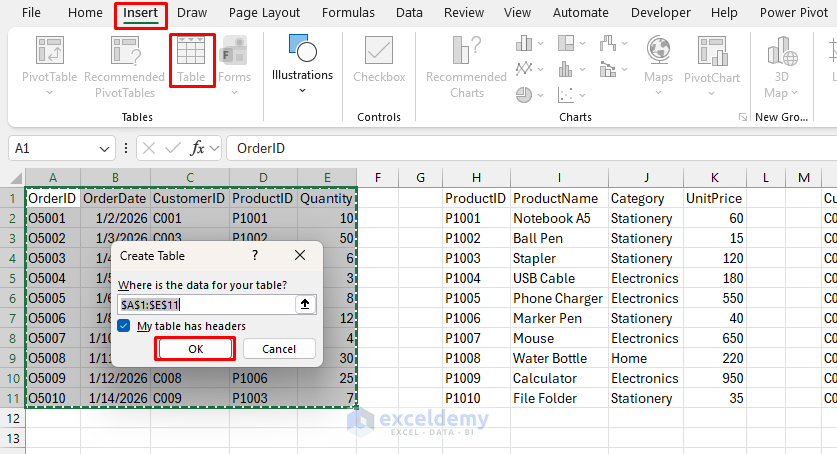
Task: Click OK in Create Table dialog
Action: pyautogui.click(x=195, y=349)
